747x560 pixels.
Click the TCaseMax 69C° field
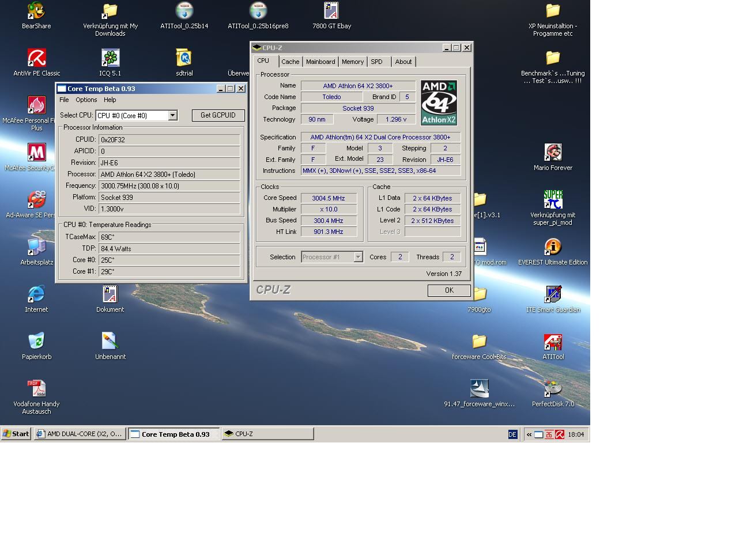(x=169, y=237)
